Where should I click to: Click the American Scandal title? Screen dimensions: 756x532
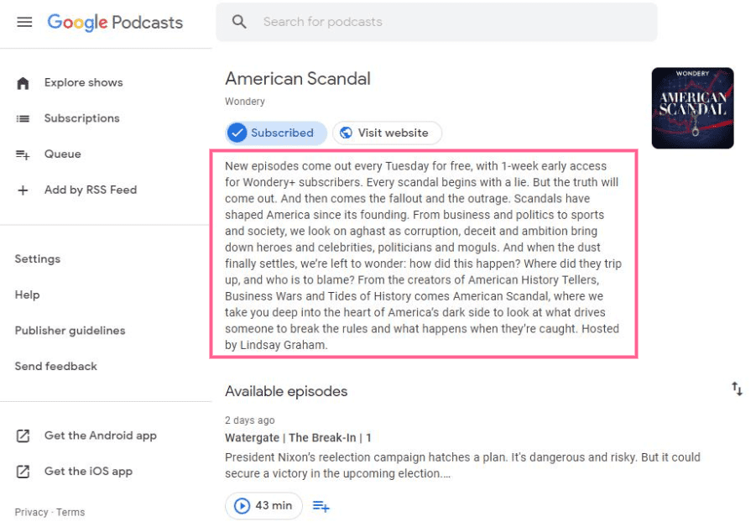[298, 79]
